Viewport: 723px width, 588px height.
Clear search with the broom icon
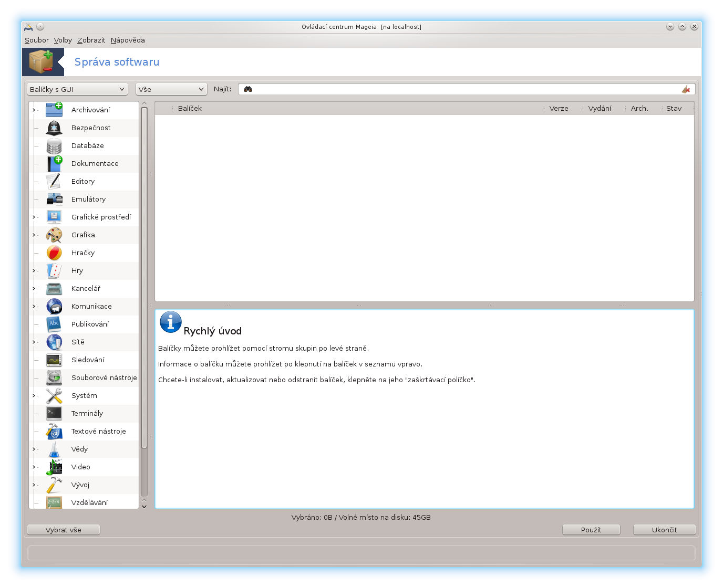[x=686, y=89]
